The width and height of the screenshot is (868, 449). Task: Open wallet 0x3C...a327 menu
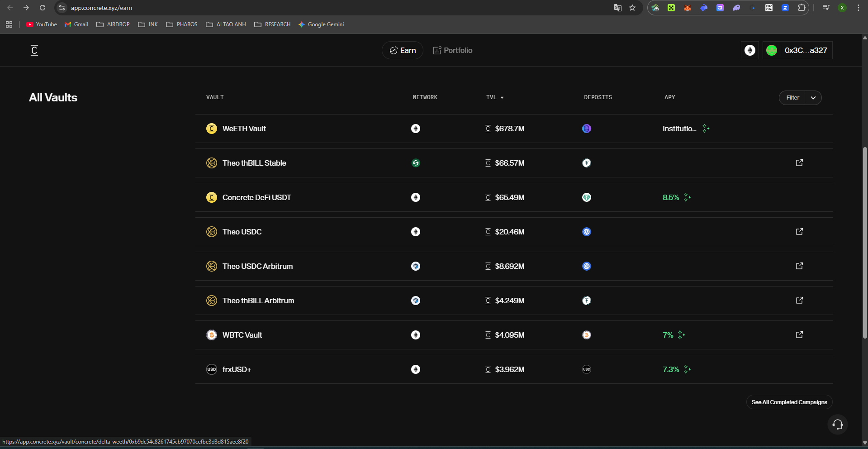(797, 50)
